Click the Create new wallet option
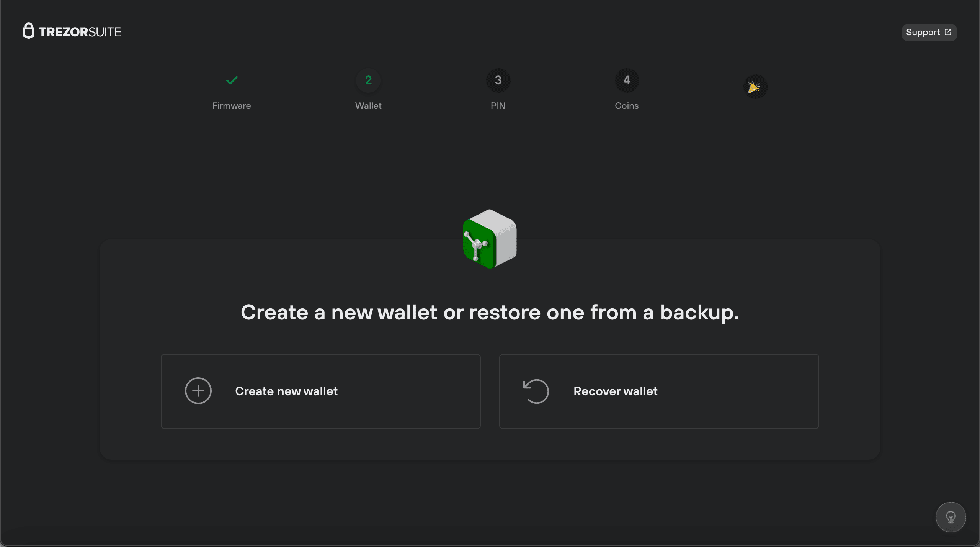Image resolution: width=980 pixels, height=547 pixels. pyautogui.click(x=321, y=391)
